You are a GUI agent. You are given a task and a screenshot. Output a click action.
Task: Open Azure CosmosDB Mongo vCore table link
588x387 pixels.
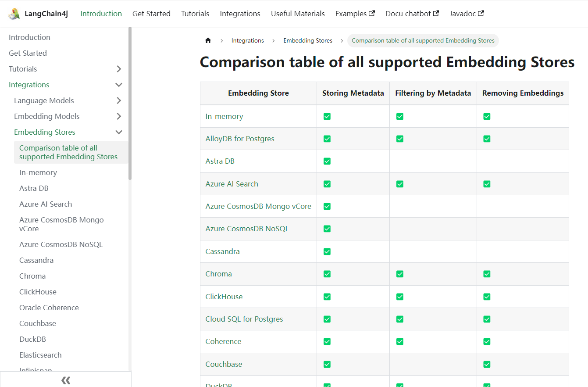tap(258, 206)
